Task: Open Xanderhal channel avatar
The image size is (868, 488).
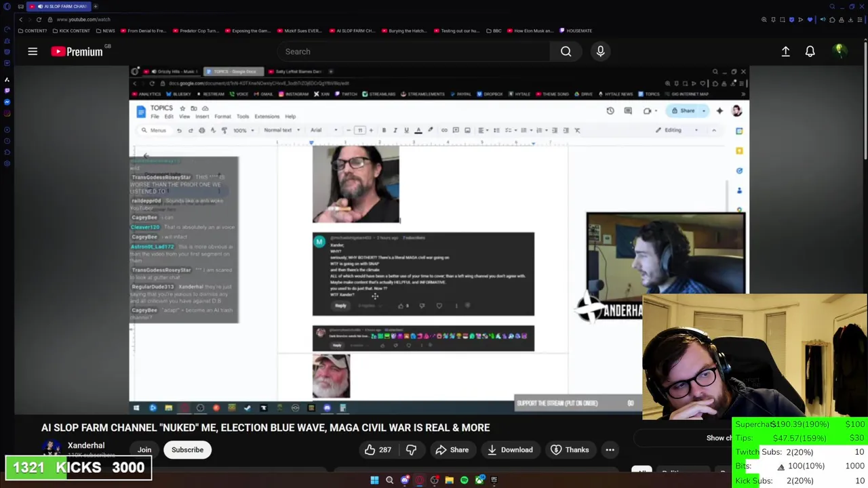Action: pos(52,449)
